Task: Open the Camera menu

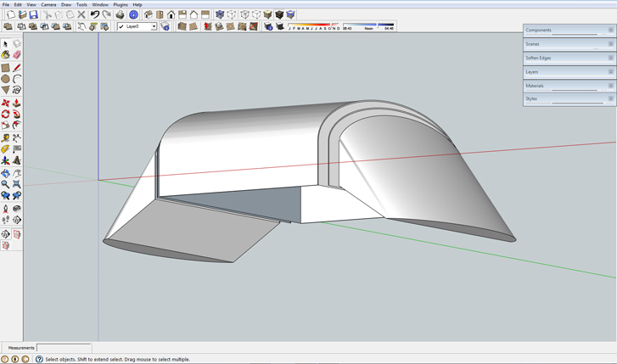Action: pyautogui.click(x=48, y=4)
